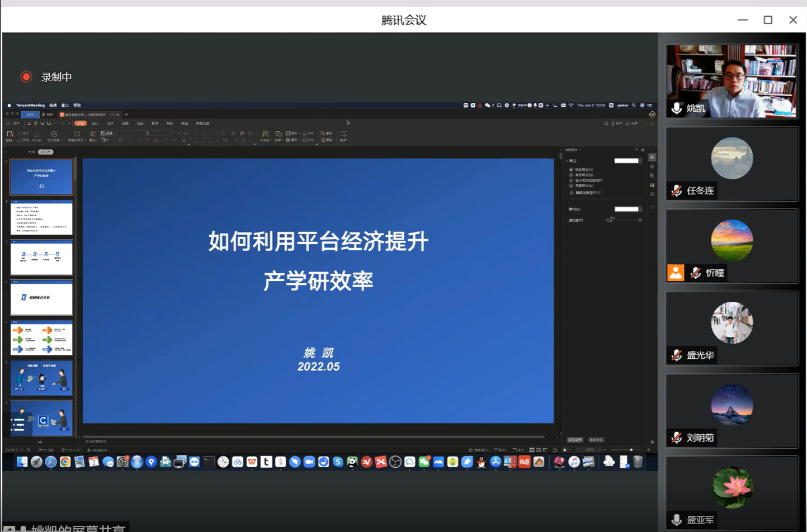Click the Finder icon in the dock
This screenshot has width=807, height=532.
click(22, 462)
